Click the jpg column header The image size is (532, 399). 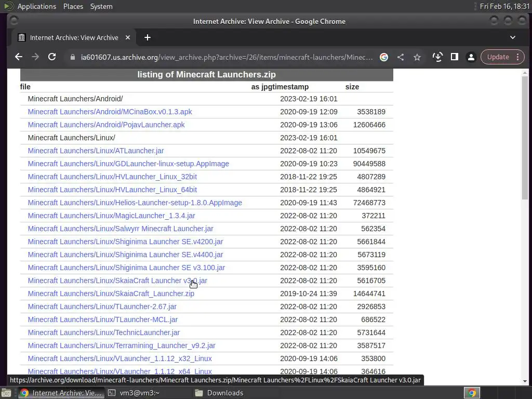(x=265, y=87)
